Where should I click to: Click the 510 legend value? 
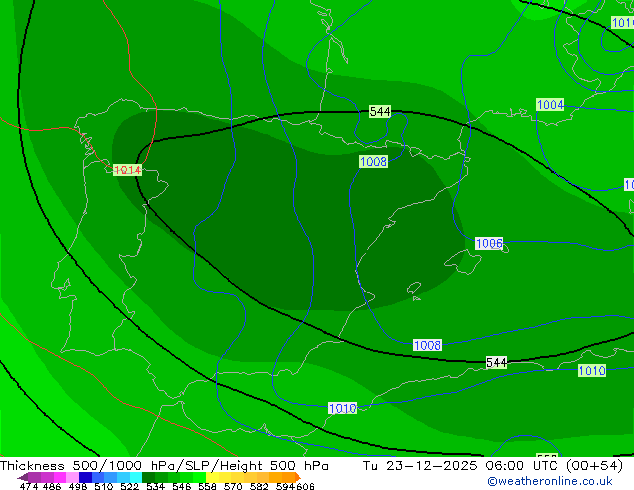(104, 486)
